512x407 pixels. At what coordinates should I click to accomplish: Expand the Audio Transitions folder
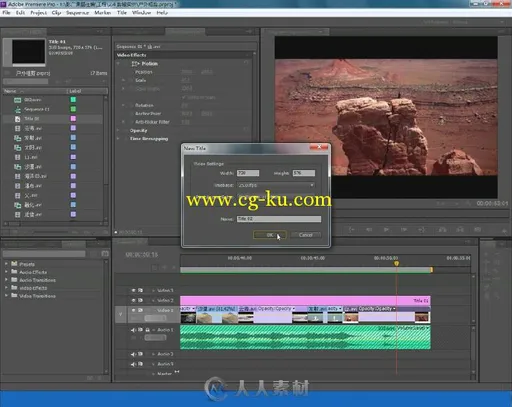click(6, 280)
